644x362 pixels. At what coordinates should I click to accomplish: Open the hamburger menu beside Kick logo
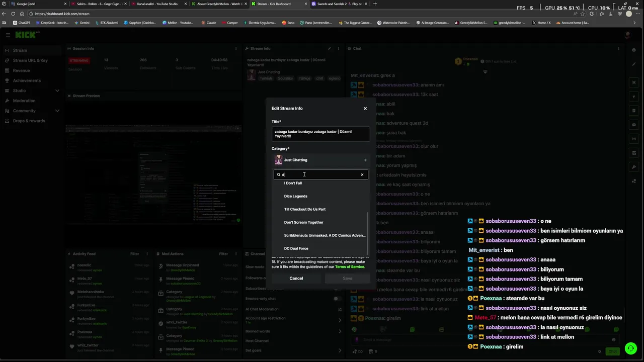8,35
